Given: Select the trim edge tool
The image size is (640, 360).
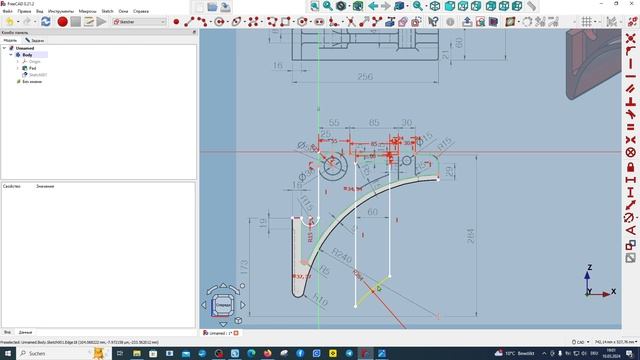Looking at the screenshot, I should pos(351,22).
